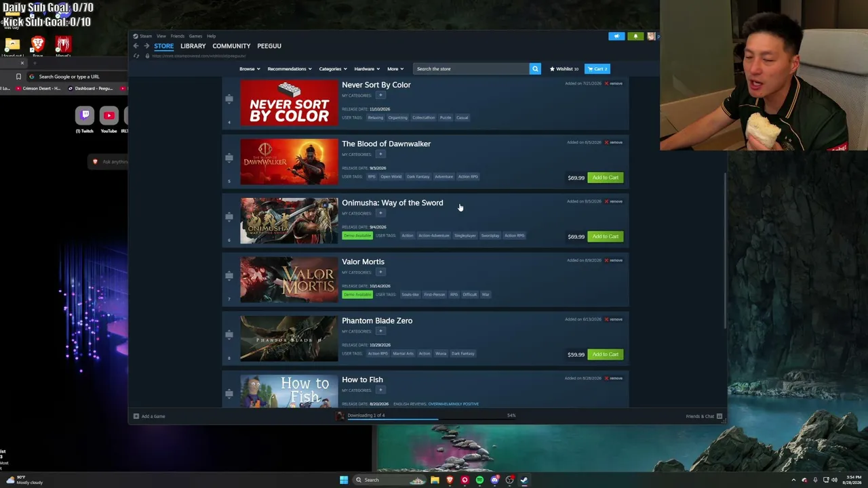The width and height of the screenshot is (868, 488).
Task: Click the drag handle for Valor Mortis
Action: pos(229,275)
